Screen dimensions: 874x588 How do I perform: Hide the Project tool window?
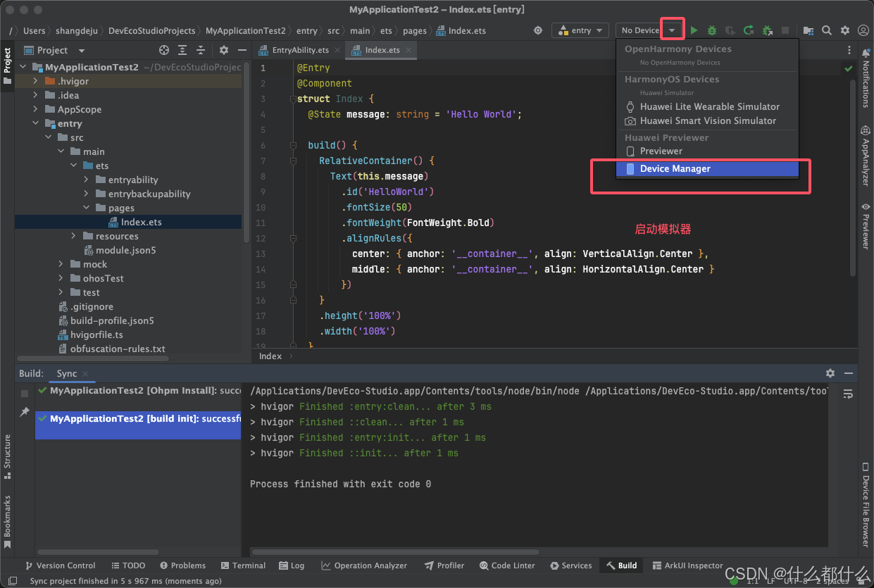[242, 50]
